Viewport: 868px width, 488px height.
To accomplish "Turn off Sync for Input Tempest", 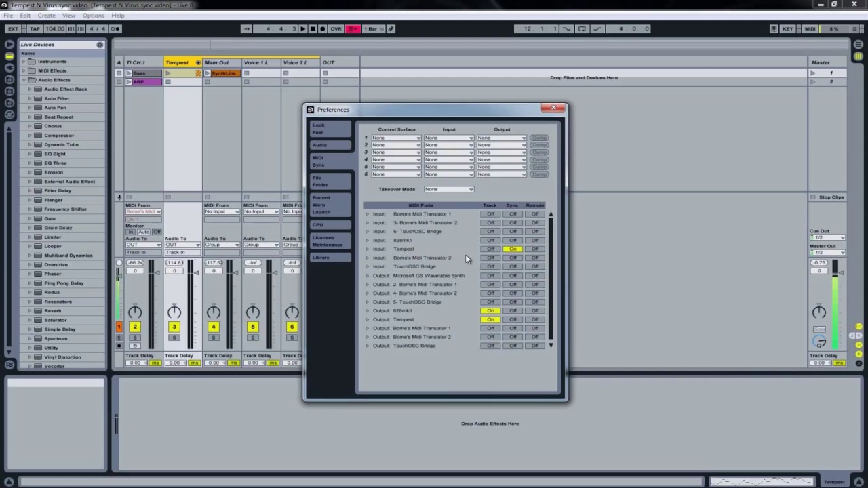I will 513,249.
